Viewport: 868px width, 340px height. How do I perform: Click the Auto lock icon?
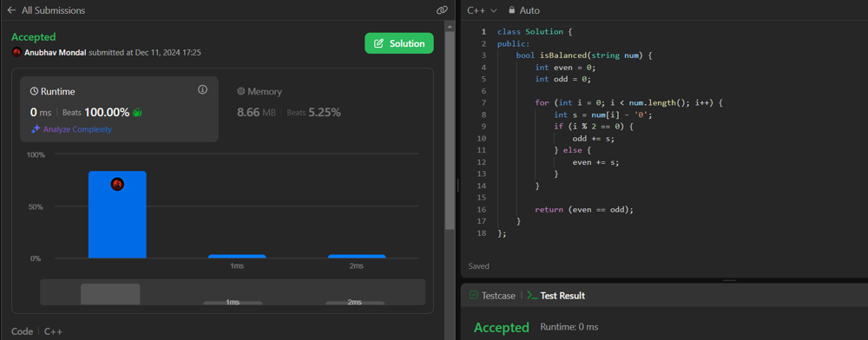point(511,10)
